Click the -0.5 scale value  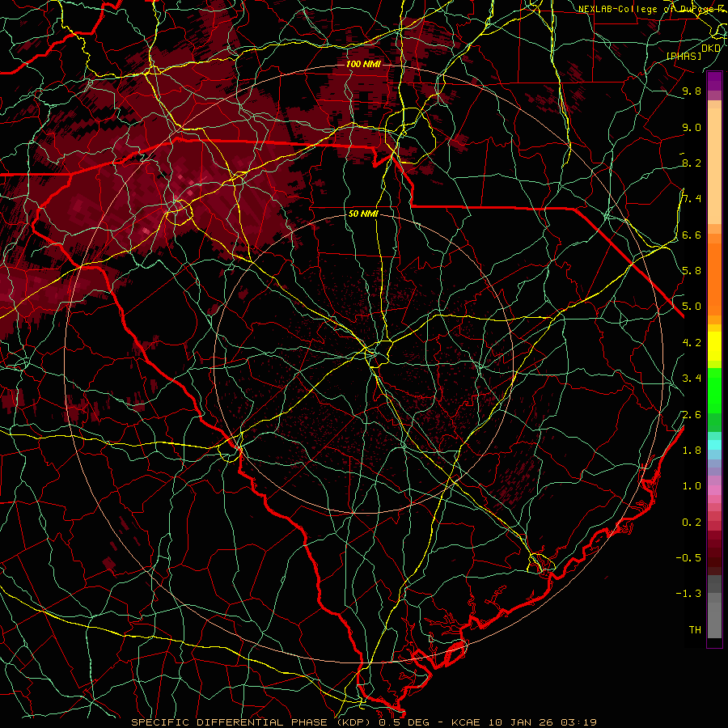click(688, 558)
